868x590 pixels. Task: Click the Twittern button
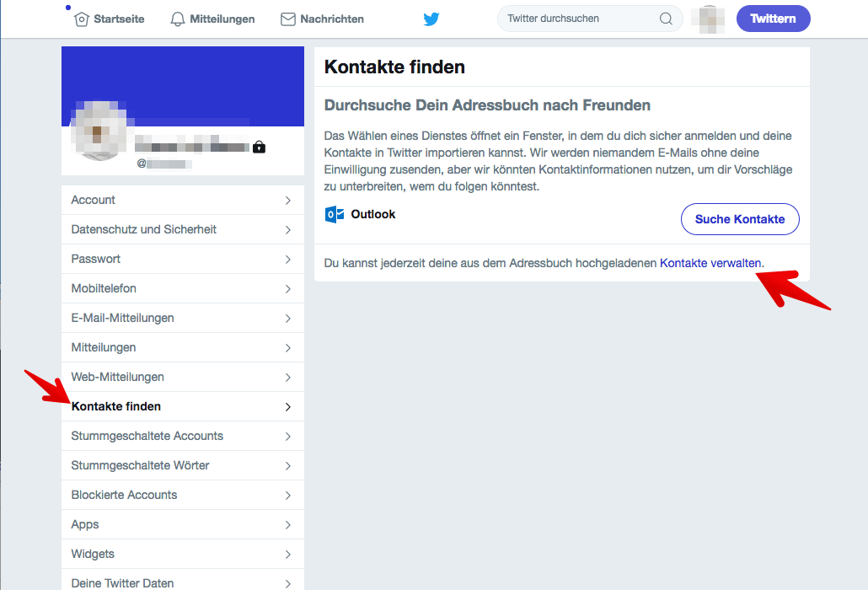coord(773,19)
